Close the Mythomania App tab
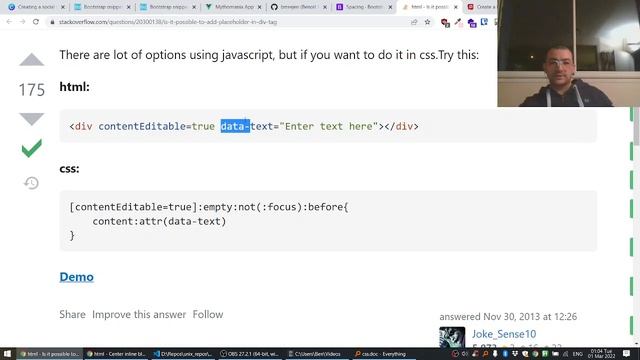This screenshot has width=640, height=360. [x=259, y=7]
